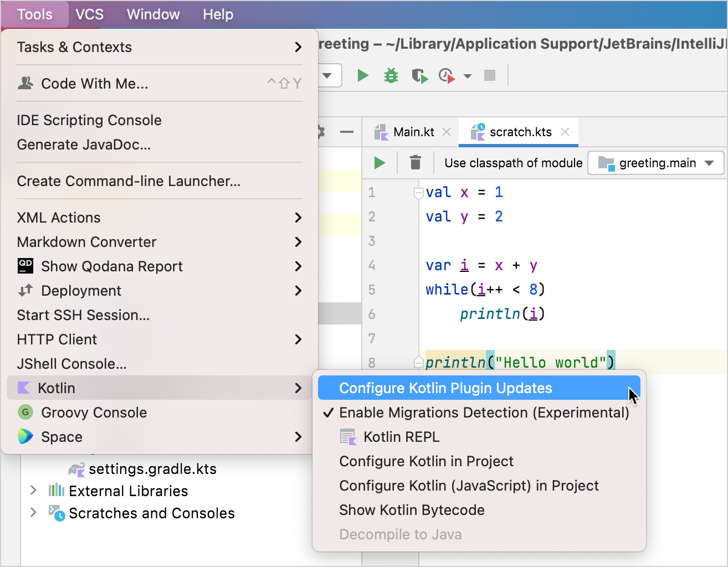Expand Space submenu arrow
Viewport: 728px width, 567px height.
pyautogui.click(x=298, y=437)
